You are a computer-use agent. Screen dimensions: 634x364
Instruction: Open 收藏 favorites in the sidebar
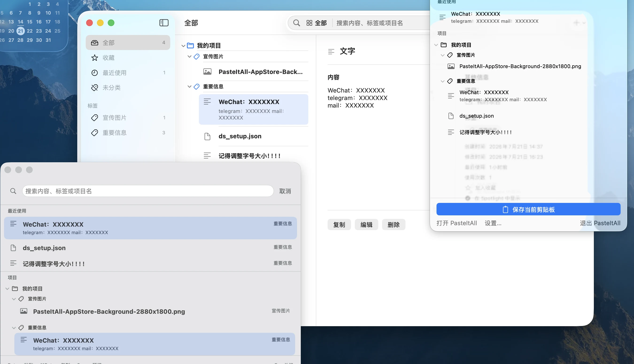click(128, 58)
